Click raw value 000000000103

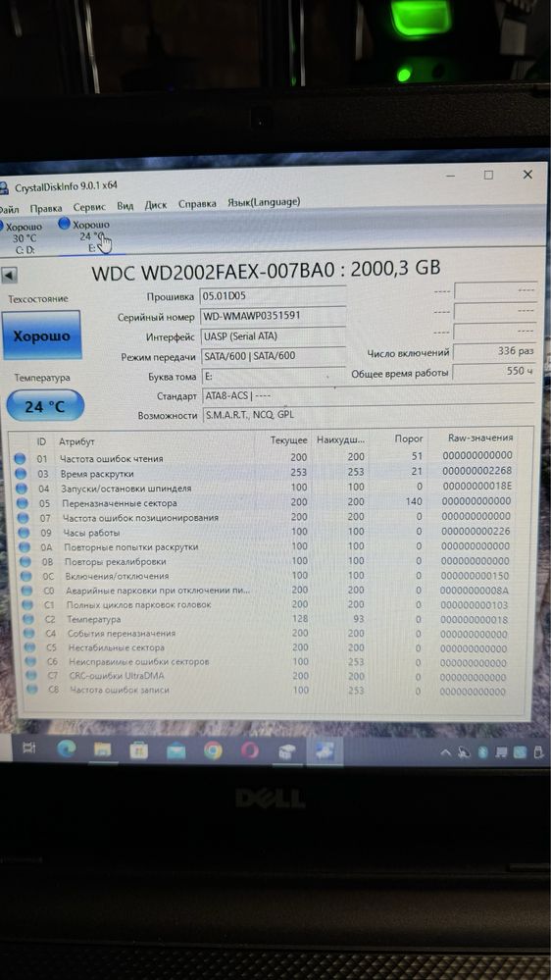point(475,604)
